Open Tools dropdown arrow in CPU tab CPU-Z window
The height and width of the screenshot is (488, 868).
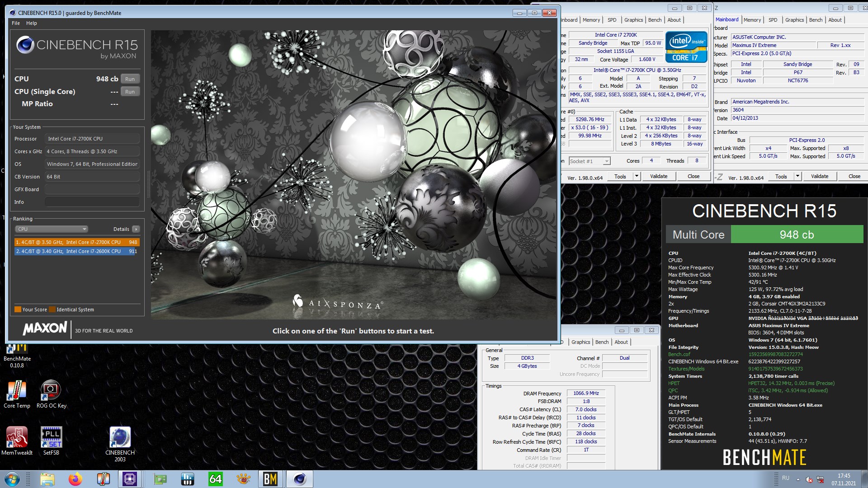[637, 177]
